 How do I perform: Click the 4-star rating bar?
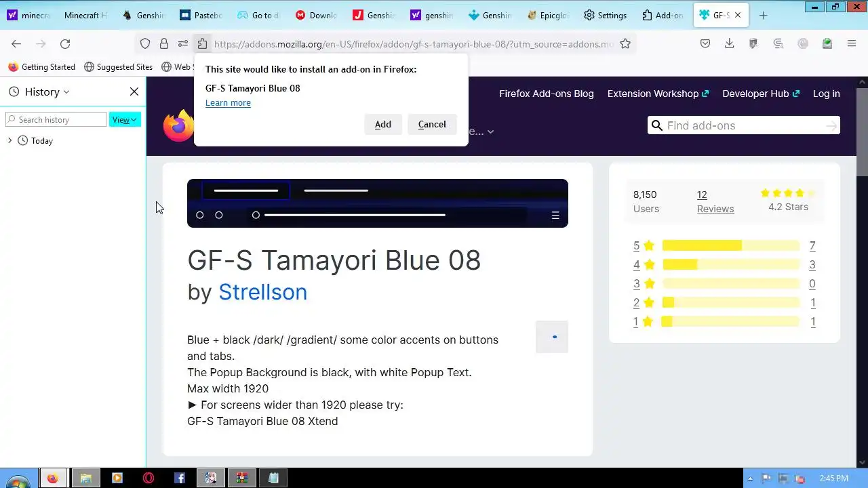tap(731, 264)
